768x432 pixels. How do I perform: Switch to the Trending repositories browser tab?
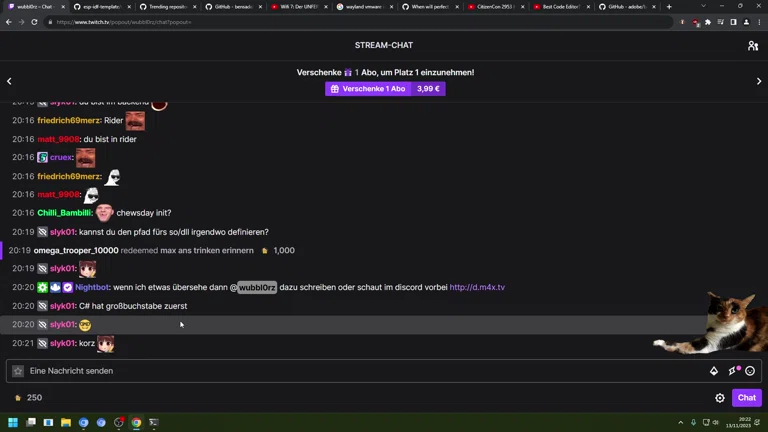[x=167, y=7]
